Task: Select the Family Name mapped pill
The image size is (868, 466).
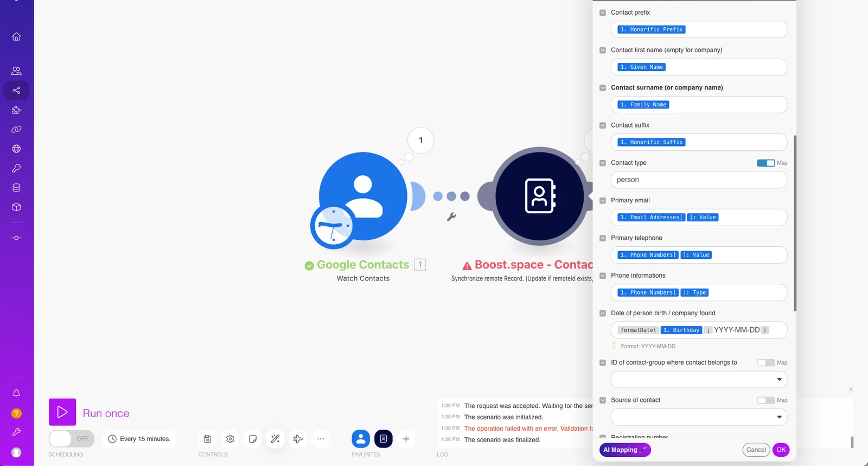Action: coord(643,105)
